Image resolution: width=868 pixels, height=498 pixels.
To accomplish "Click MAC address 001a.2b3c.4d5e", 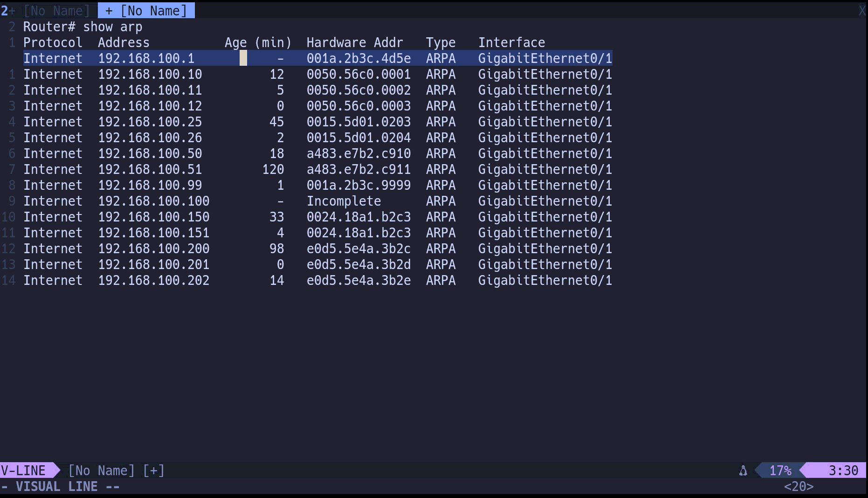I will pos(358,58).
